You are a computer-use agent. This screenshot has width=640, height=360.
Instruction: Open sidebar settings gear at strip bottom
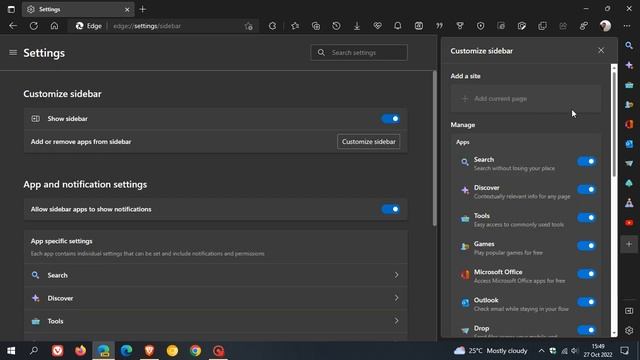click(x=629, y=331)
